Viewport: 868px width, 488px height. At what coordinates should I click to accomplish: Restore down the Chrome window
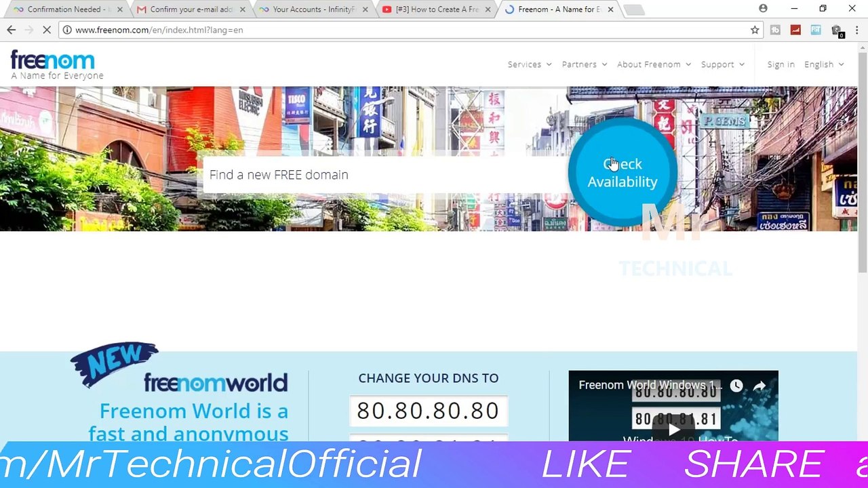tap(823, 9)
